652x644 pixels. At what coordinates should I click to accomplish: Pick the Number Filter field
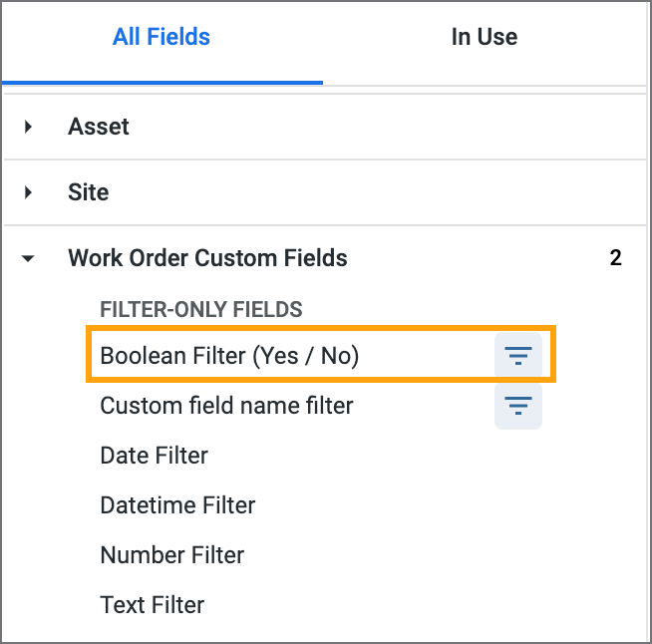pos(172,555)
